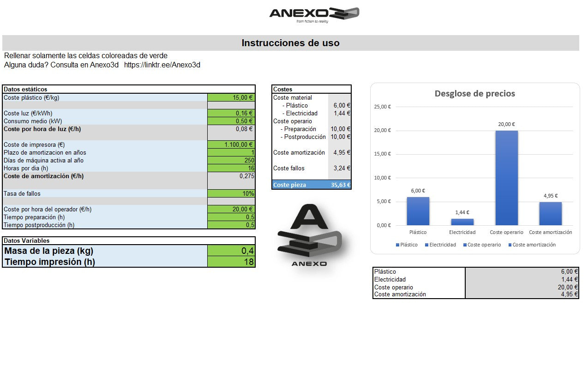Select the chart title Desglose de precios
Image resolution: width=588 pixels, height=378 pixels.
[x=474, y=94]
